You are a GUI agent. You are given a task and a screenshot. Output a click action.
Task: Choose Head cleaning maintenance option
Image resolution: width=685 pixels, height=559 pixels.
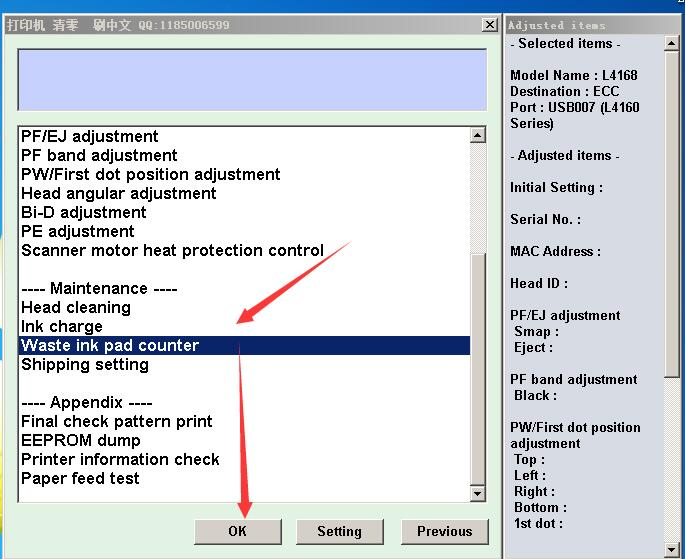point(76,307)
